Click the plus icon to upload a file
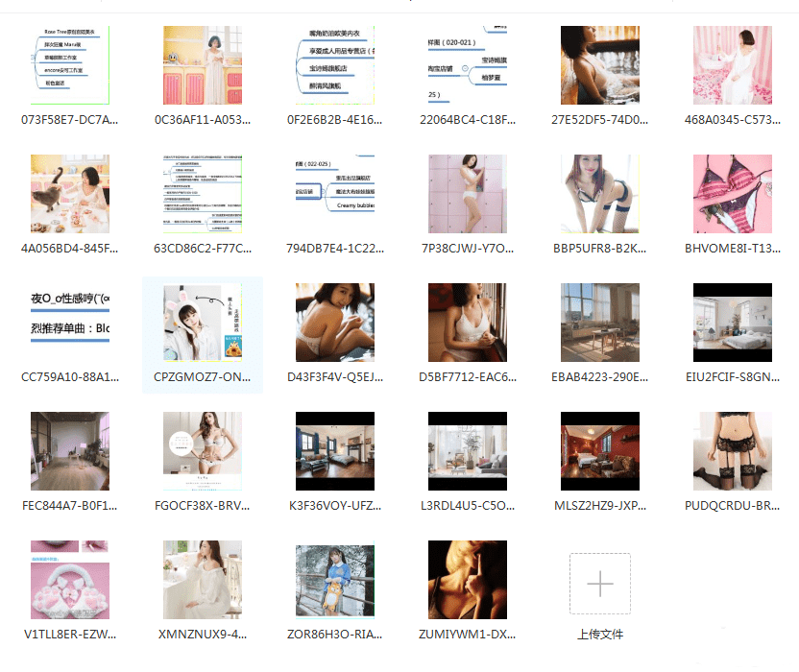Image resolution: width=799 pixels, height=672 pixels. point(599,584)
